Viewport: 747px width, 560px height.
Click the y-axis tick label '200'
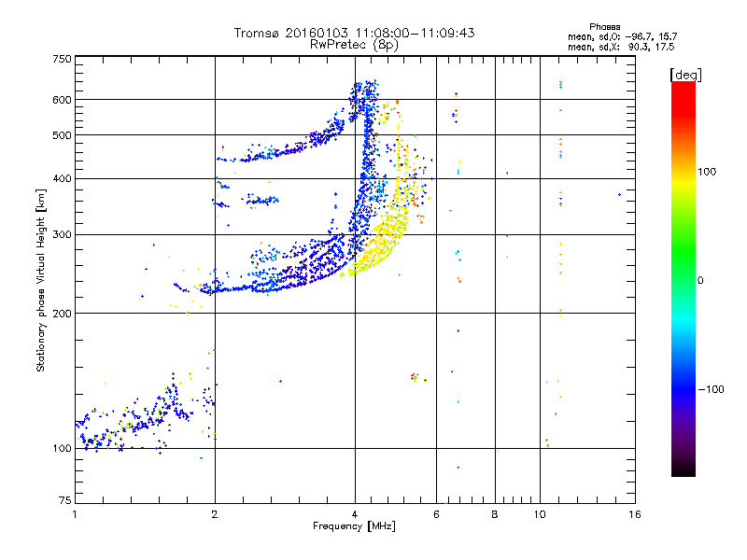click(62, 314)
